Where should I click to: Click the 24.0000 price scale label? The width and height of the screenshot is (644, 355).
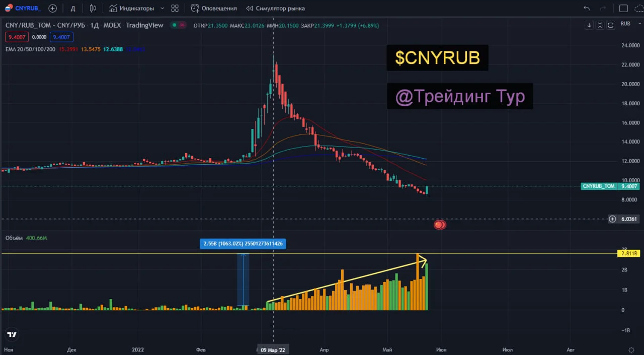(631, 46)
